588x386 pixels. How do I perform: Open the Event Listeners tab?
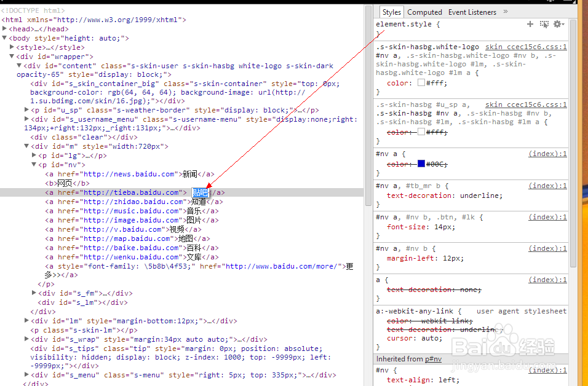click(x=472, y=12)
